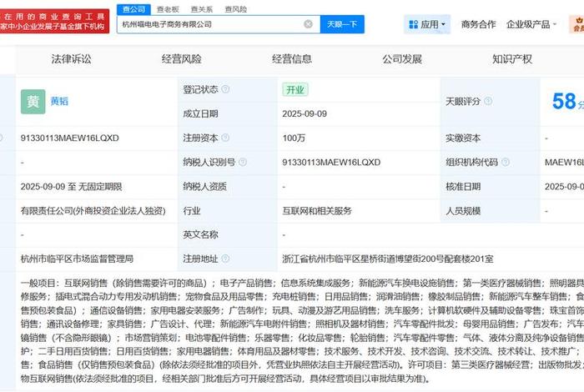The width and height of the screenshot is (584, 392).
Task: Click the 核准日期 label
Action: (463, 187)
